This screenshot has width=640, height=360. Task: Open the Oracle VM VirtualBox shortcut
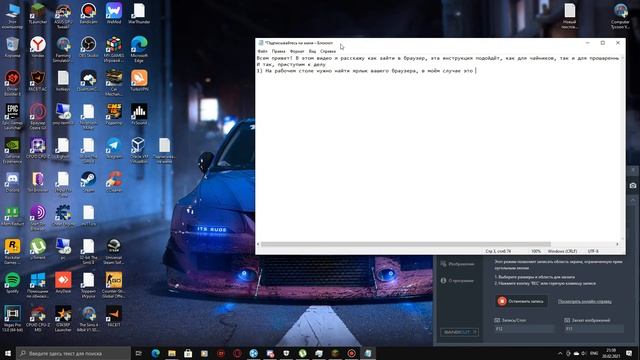tap(139, 150)
